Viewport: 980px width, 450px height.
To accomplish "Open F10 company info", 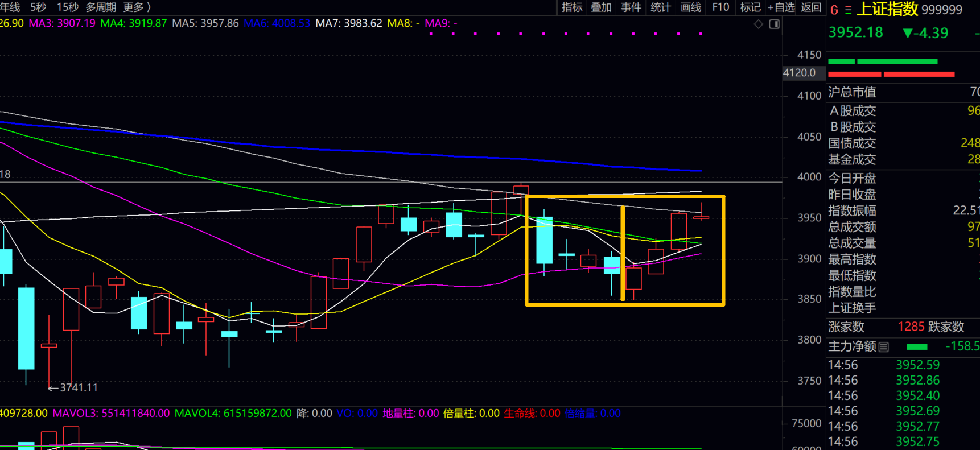I will point(720,7).
